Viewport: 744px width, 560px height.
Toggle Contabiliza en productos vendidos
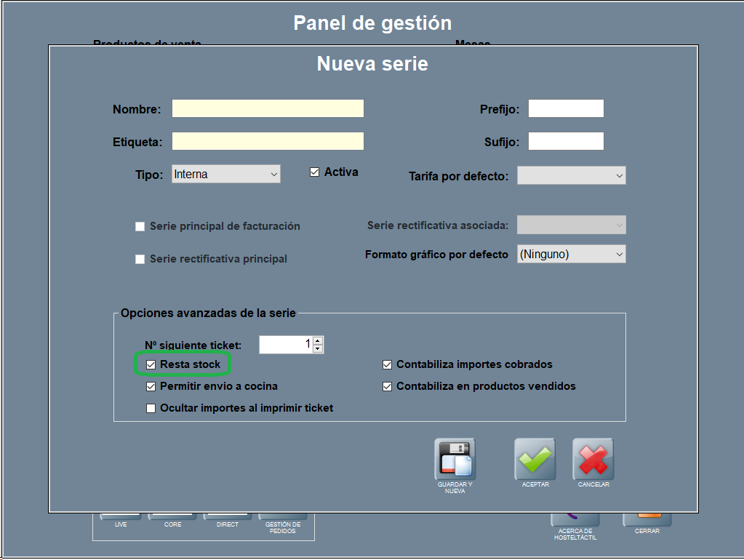click(x=388, y=386)
